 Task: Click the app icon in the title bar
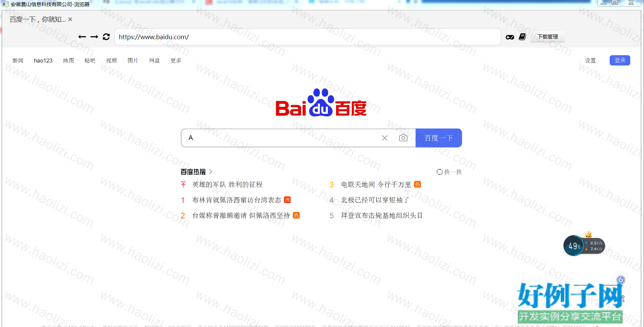point(5,4)
